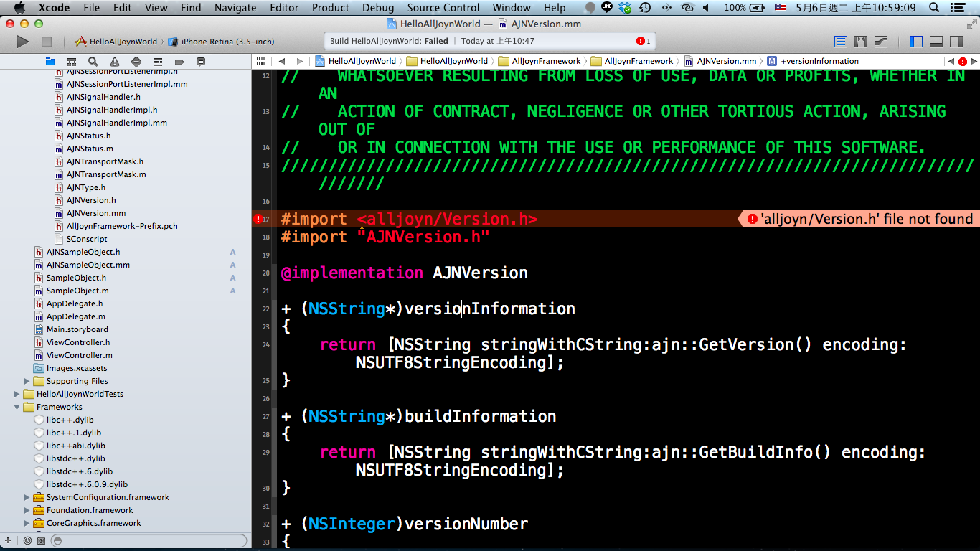Open the Symbol navigator
The width and height of the screenshot is (980, 551).
(72, 62)
